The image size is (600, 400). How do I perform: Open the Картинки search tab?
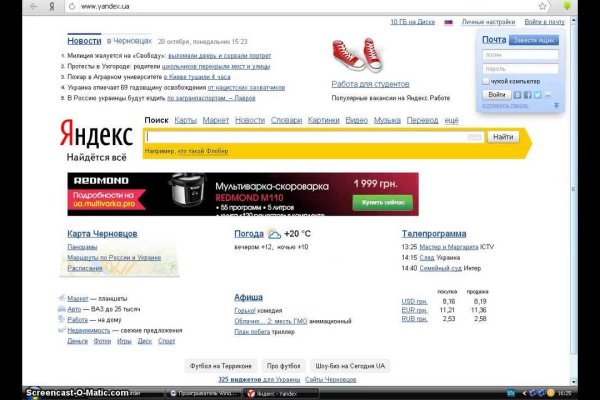pyautogui.click(x=323, y=120)
